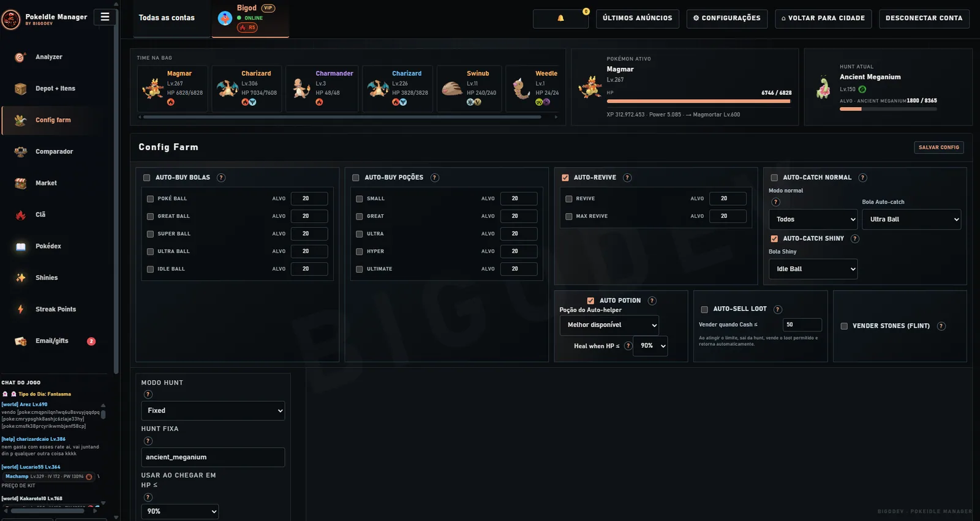Check the POKÉ BALL checkbox

150,199
